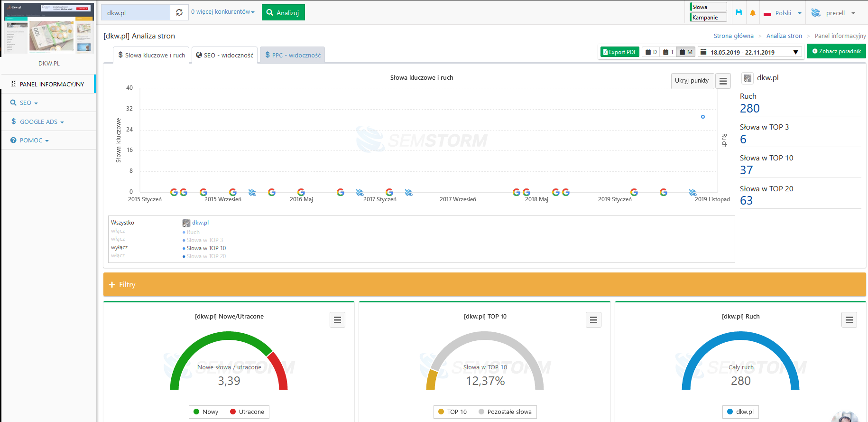Click the blue data point on chart
868x422 pixels.
pos(703,117)
